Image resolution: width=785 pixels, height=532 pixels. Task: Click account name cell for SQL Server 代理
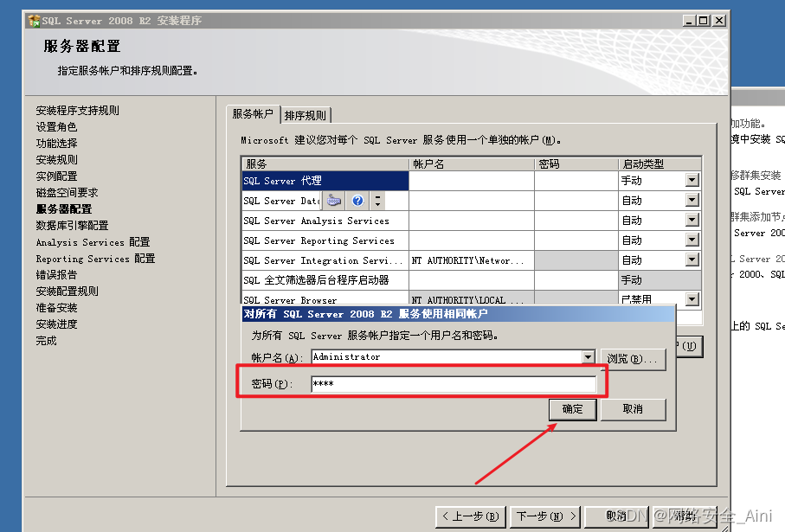[x=472, y=181]
